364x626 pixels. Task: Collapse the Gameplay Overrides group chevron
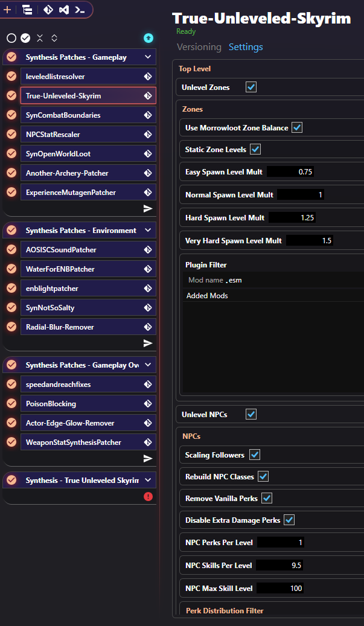[x=148, y=365]
